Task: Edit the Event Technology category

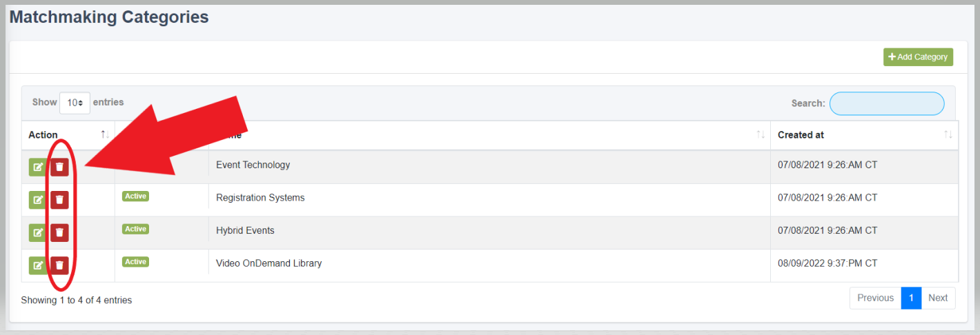Action: point(37,167)
